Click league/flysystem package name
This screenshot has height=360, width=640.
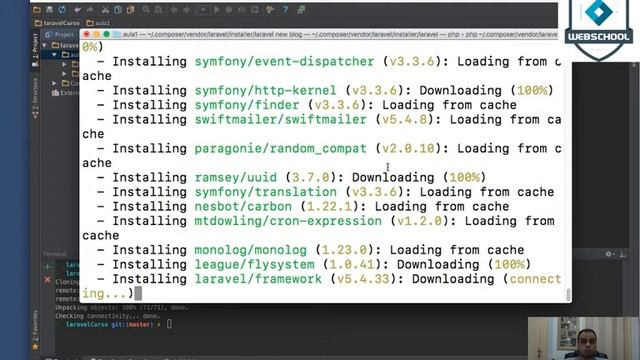coord(254,264)
